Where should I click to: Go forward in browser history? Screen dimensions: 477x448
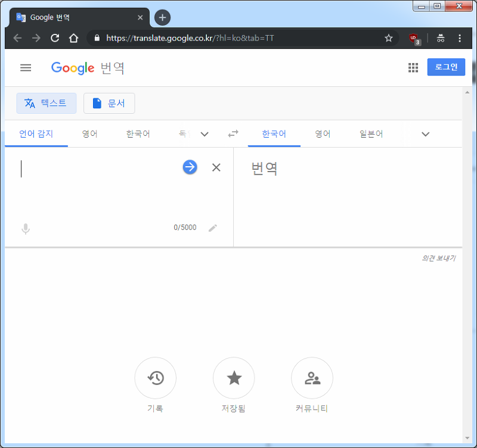(36, 38)
